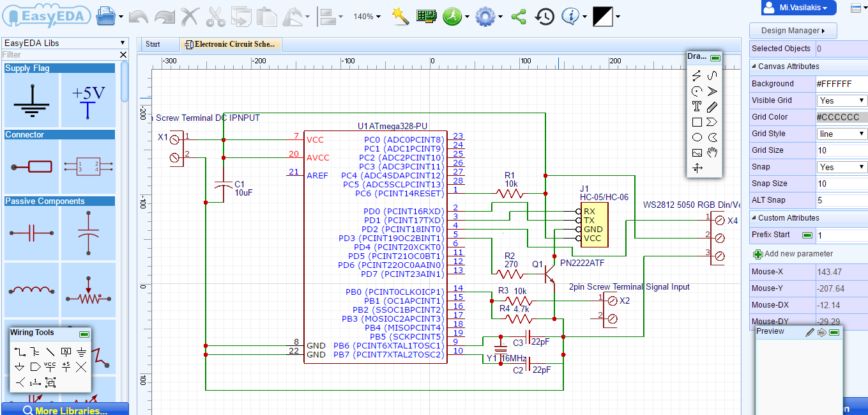This screenshot has height=415, width=868.
Task: Set Visible Grid to No
Action: [842, 100]
